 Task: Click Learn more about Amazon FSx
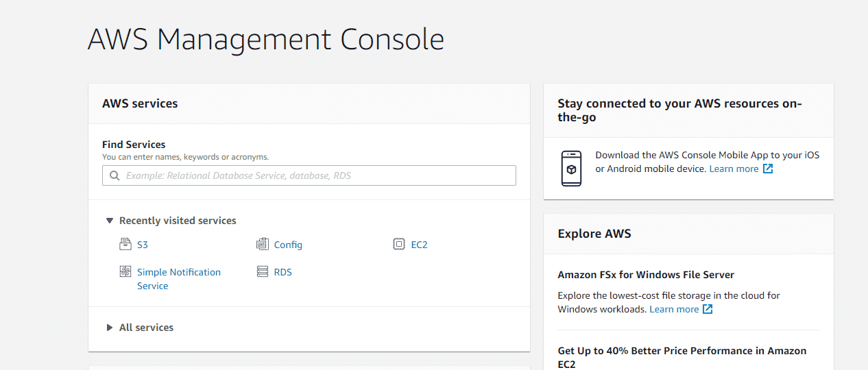point(674,309)
